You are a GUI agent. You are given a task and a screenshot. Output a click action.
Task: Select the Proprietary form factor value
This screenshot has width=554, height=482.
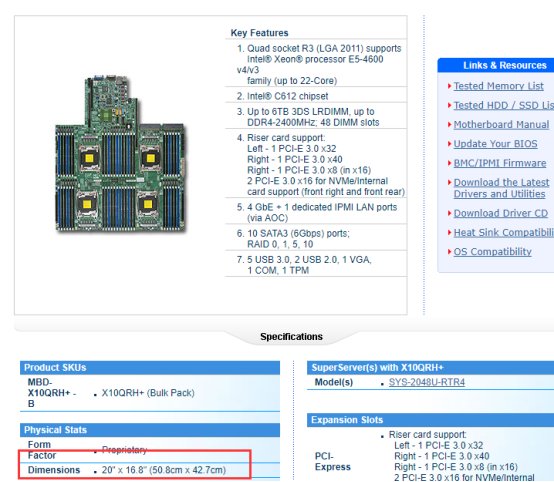tap(124, 450)
